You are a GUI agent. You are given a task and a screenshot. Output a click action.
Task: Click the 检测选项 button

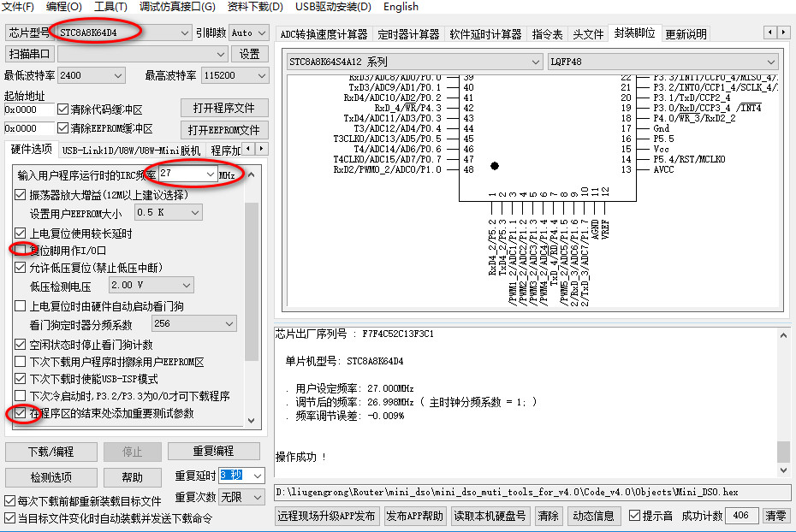click(50, 477)
